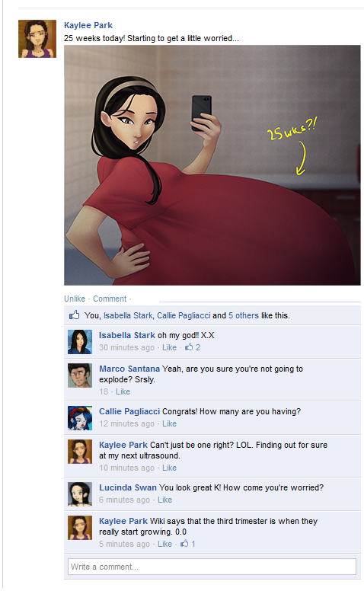Open Lucinda Swan's comment avatar
364x591 pixels.
(x=80, y=494)
